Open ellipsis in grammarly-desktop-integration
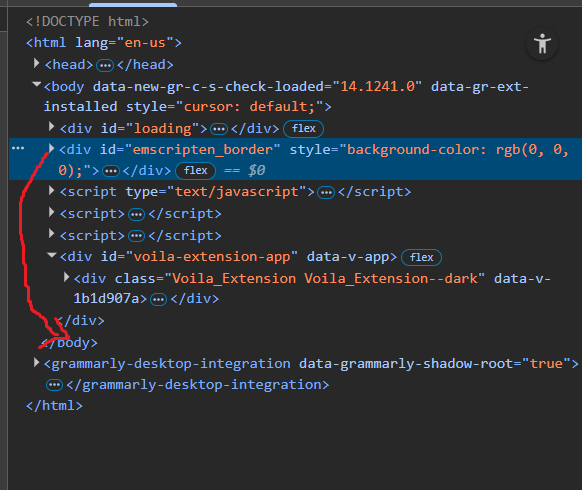This screenshot has height=490, width=582. point(55,385)
